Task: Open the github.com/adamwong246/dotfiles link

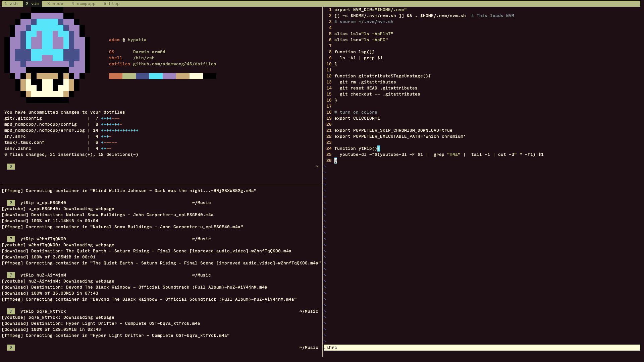Action: (174, 64)
